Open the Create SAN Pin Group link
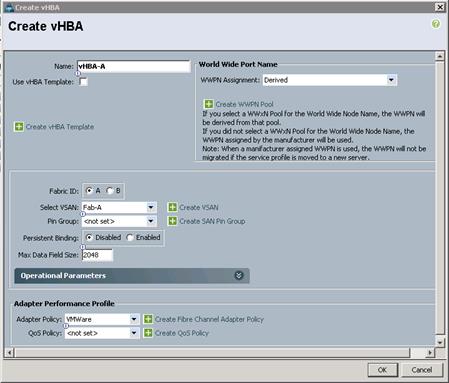Image resolution: width=449 pixels, height=383 pixels. click(x=212, y=221)
